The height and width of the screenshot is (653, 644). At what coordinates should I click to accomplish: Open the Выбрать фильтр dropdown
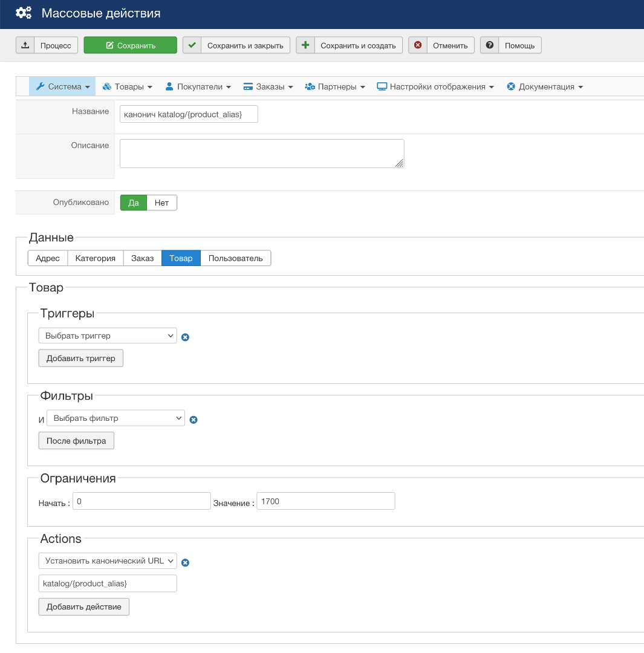pos(116,418)
